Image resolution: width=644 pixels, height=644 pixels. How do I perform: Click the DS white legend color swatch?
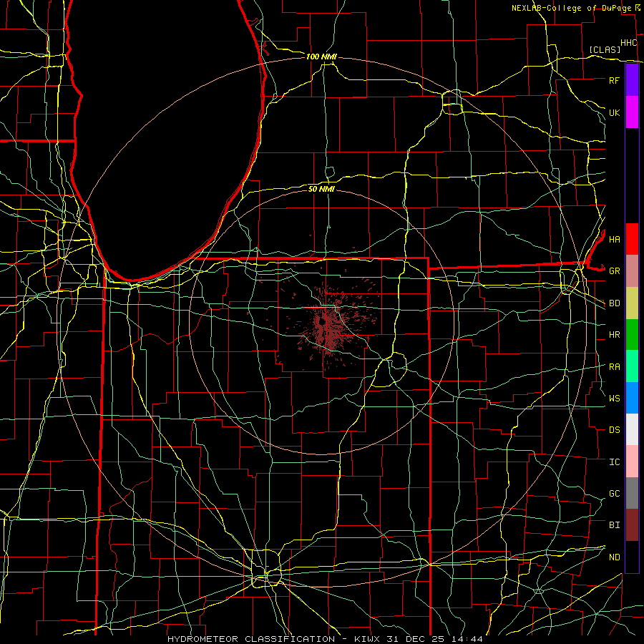pos(632,429)
